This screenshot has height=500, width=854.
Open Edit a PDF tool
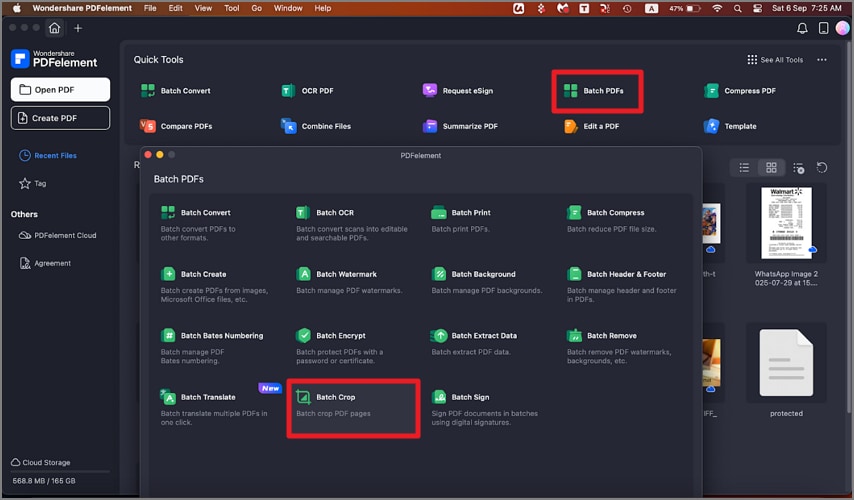(x=591, y=126)
